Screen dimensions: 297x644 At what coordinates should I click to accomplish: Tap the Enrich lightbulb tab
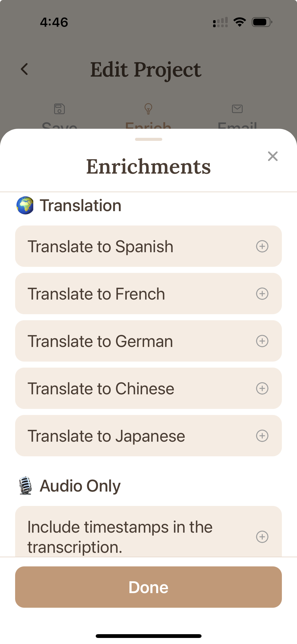(x=148, y=109)
